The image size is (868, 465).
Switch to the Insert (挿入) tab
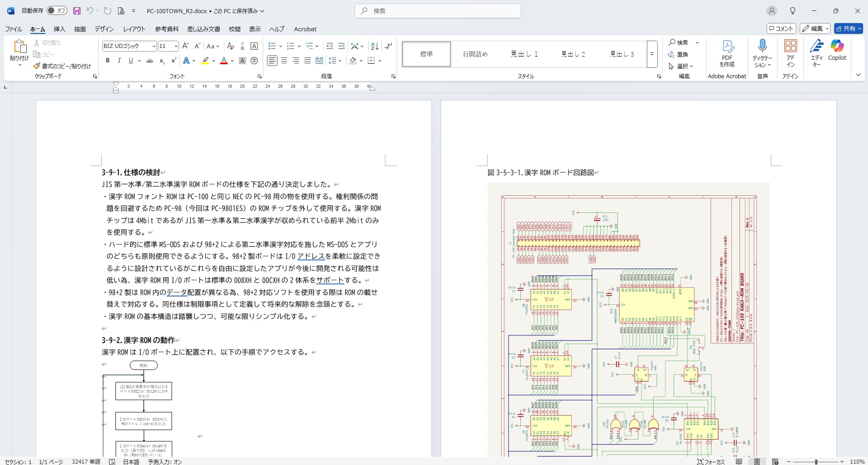point(59,29)
